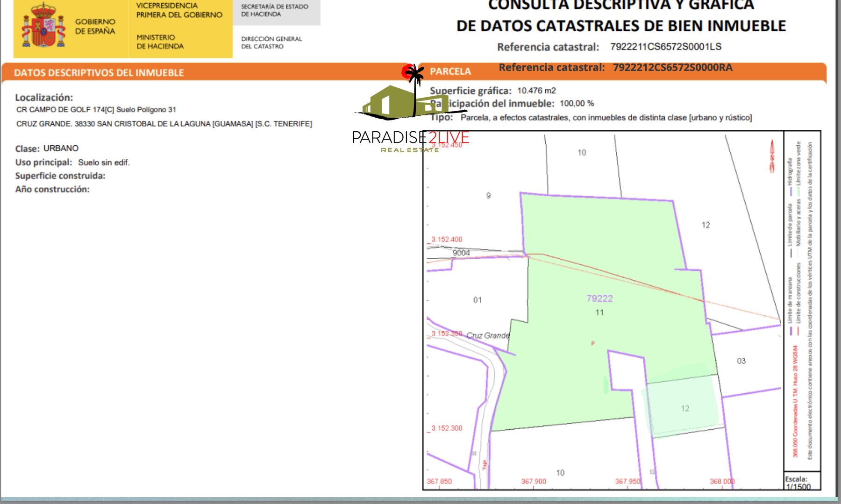841x504 pixels.
Task: Click parcel '9004' label on map
Action: click(461, 253)
